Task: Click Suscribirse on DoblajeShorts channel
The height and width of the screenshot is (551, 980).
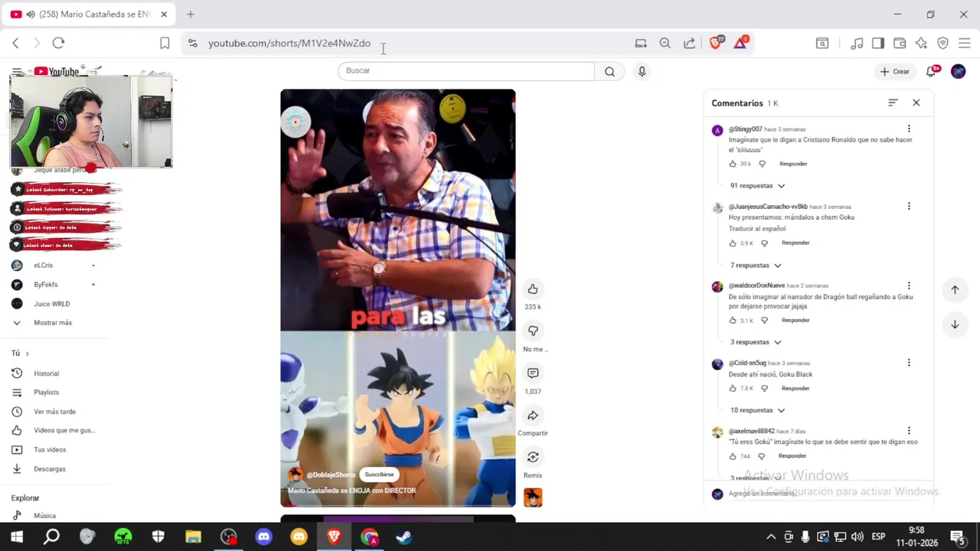Action: point(379,474)
